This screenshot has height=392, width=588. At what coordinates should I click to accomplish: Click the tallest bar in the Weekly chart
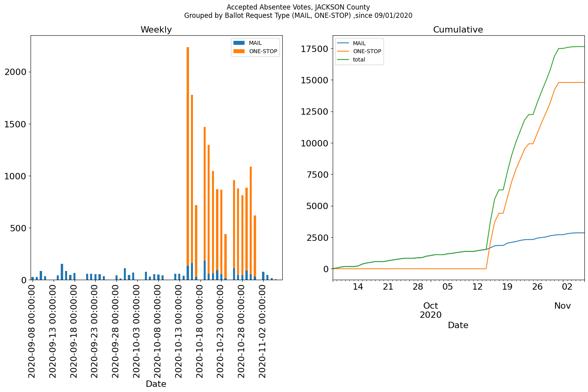(188, 163)
